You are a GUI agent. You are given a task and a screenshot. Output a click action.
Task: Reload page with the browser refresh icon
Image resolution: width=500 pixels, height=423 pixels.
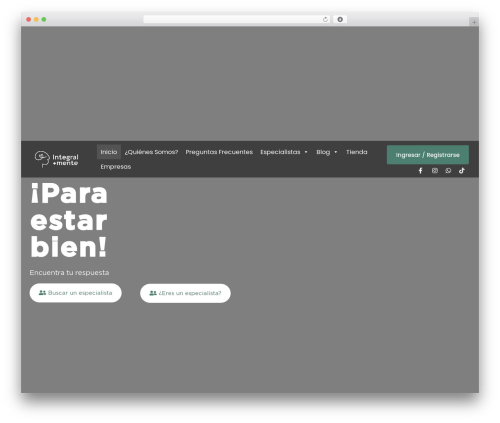point(325,19)
